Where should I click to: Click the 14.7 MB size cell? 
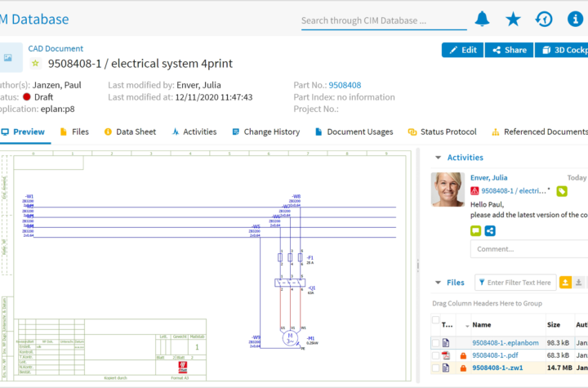coord(559,368)
